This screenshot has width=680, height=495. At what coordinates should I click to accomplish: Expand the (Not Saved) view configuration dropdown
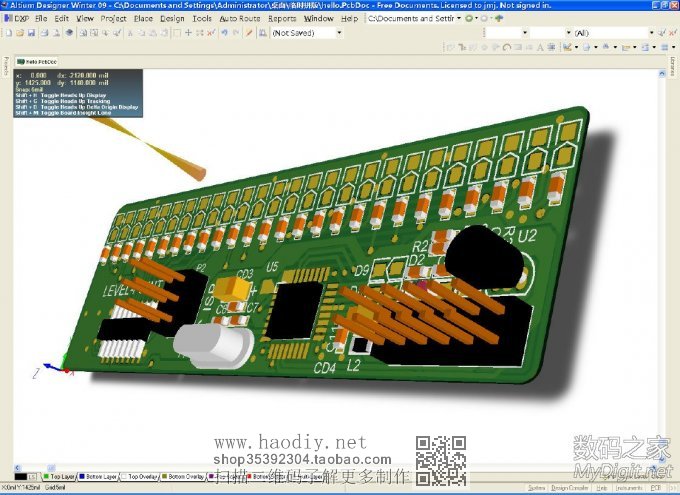pos(339,33)
